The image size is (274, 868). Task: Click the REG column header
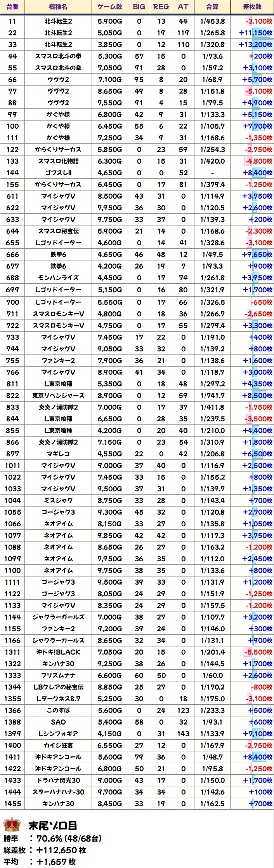point(161,7)
